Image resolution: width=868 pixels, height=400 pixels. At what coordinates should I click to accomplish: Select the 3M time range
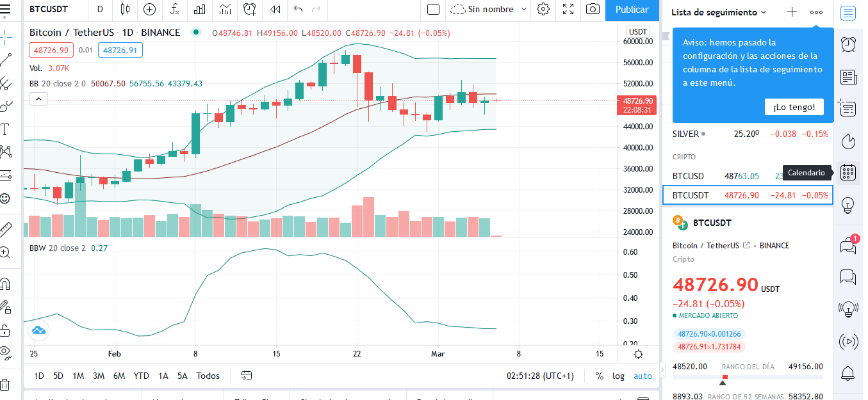99,376
